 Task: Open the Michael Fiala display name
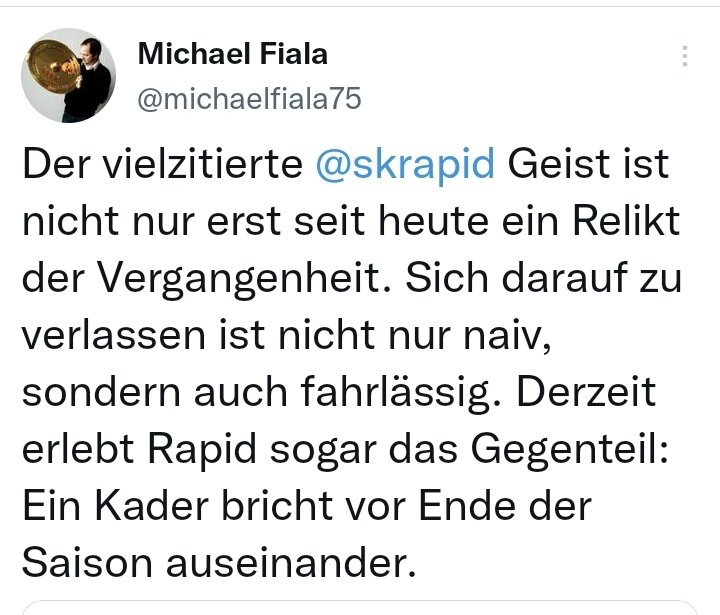[x=233, y=54]
